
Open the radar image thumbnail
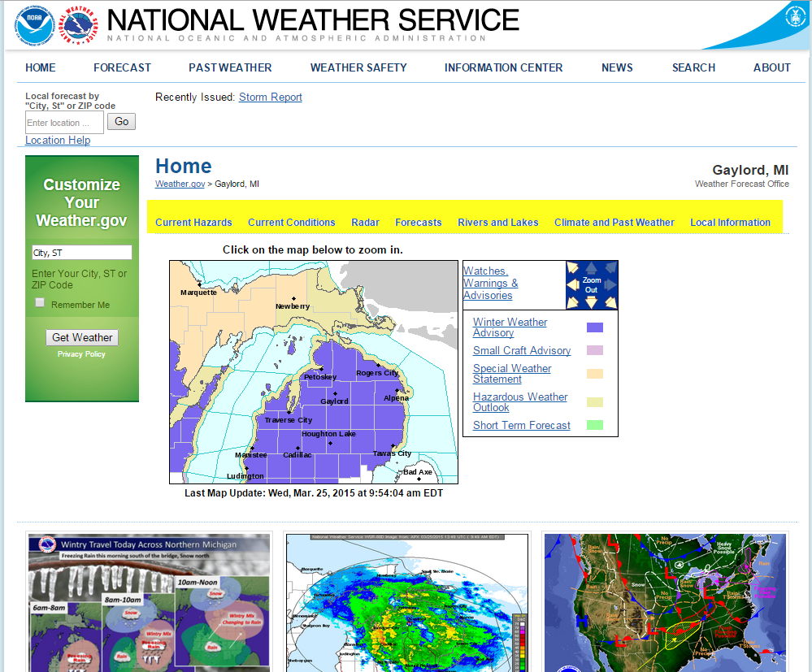tap(407, 603)
